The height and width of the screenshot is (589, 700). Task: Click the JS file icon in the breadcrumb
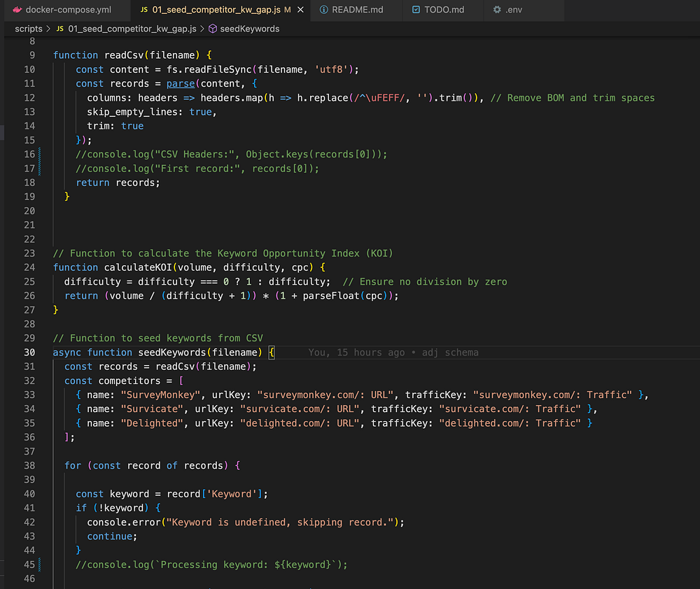click(x=61, y=29)
